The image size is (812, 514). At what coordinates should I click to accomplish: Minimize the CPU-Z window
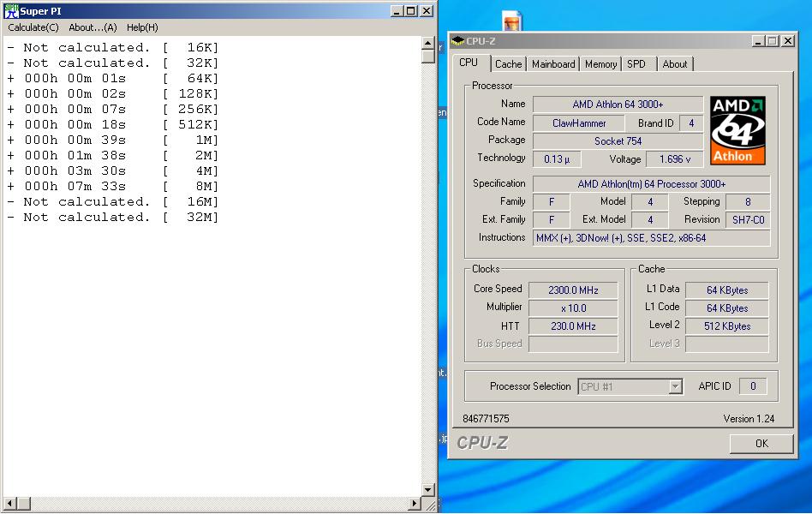coord(759,41)
